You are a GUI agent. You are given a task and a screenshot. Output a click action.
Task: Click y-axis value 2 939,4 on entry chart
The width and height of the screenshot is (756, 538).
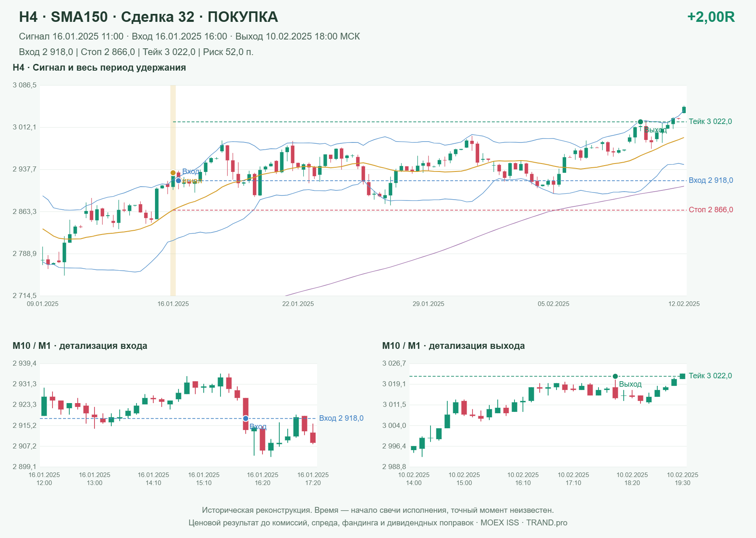[x=24, y=364]
